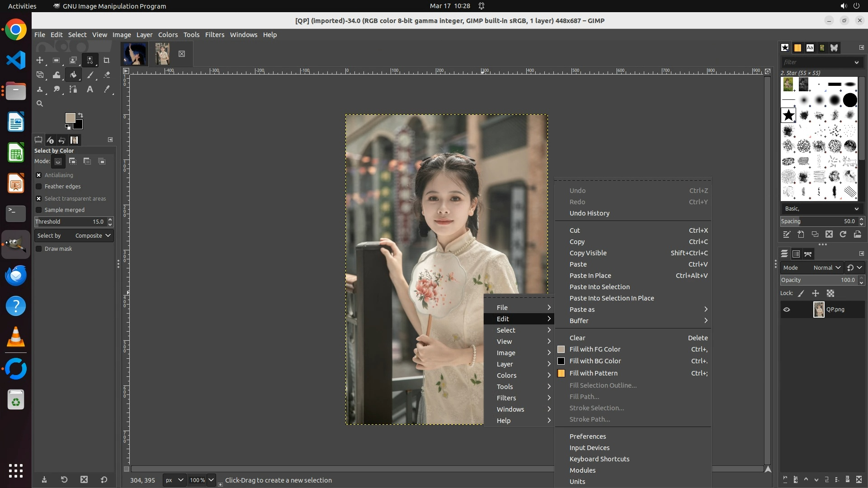Enable the Feather edges checkbox
868x488 pixels.
pos(39,187)
